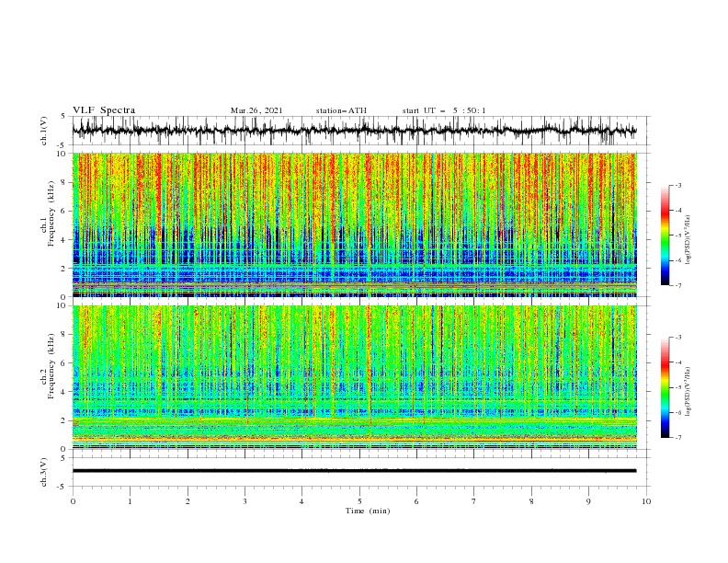Click the "5" volt tick of ch.1 waveform
Image resolution: width=728 pixels, height=563 pixels.
click(x=63, y=116)
